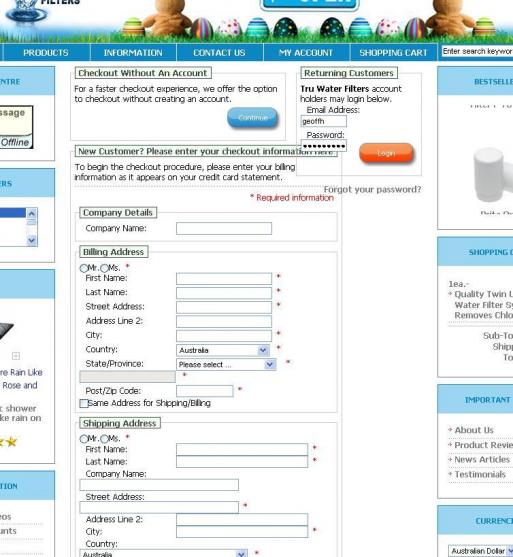Click the orange Login button
Screen dimensions: 513x557
[x=387, y=153]
